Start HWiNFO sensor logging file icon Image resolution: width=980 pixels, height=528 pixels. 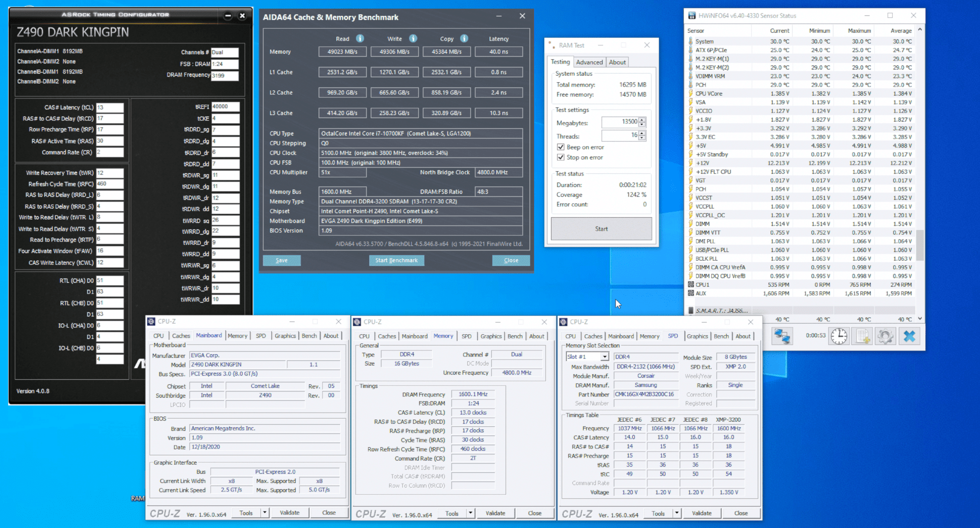tap(863, 336)
